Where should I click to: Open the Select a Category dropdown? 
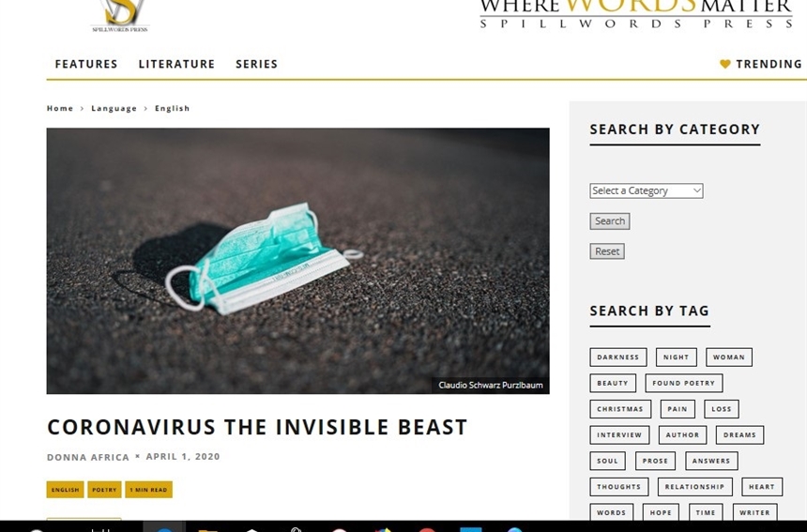(x=646, y=190)
